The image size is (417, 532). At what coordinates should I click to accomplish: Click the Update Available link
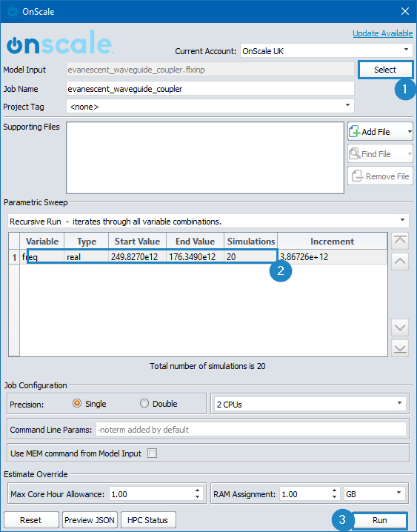pyautogui.click(x=383, y=33)
